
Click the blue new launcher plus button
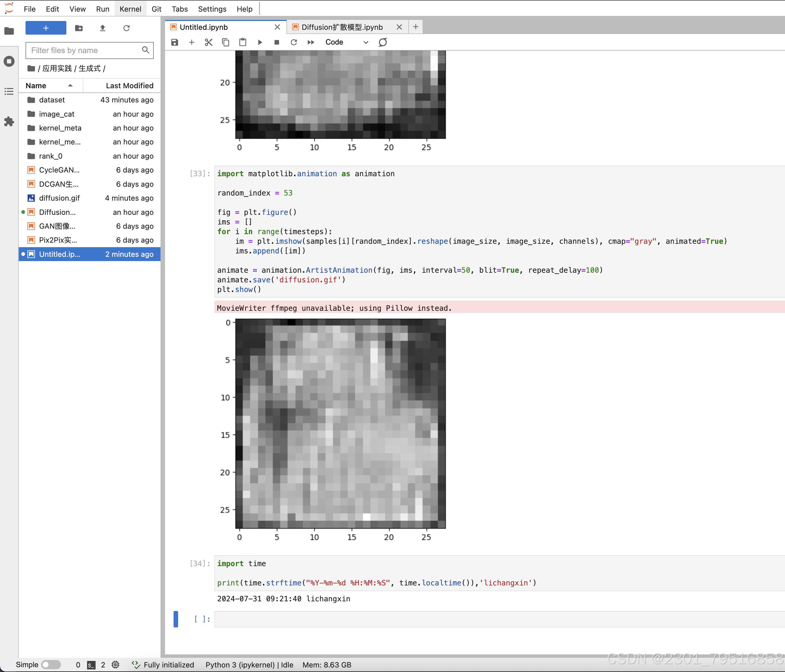46,28
